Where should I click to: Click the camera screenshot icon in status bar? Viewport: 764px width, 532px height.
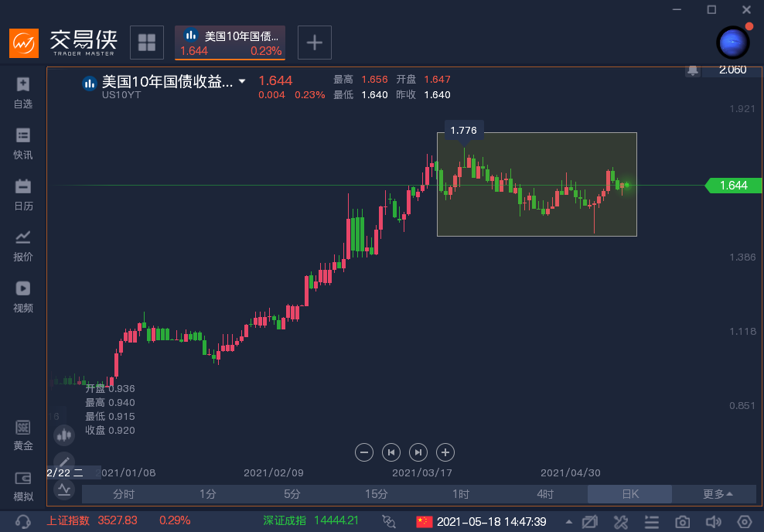pyautogui.click(x=683, y=522)
